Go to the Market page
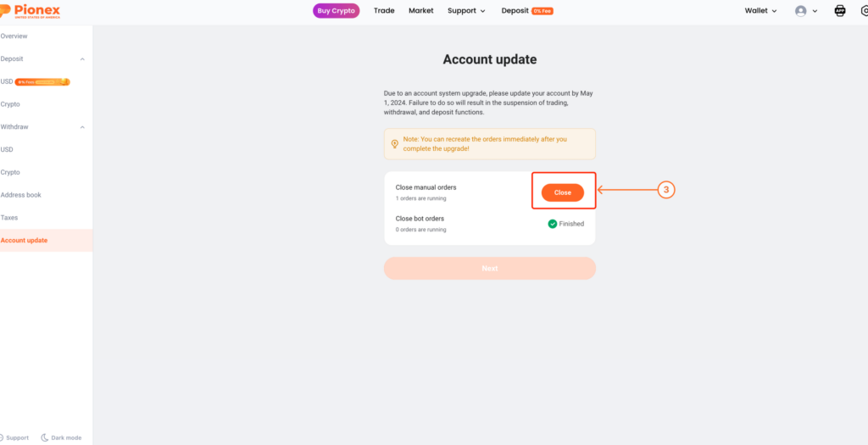The width and height of the screenshot is (868, 445). coord(421,10)
